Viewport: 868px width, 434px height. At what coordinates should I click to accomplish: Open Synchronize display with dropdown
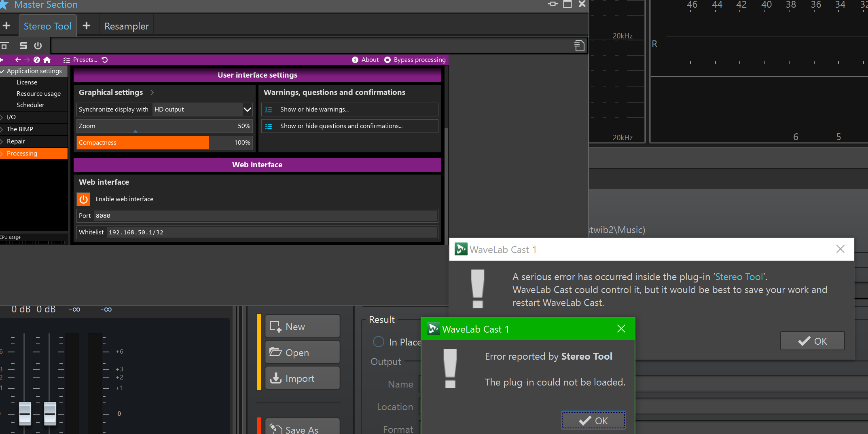coord(202,110)
